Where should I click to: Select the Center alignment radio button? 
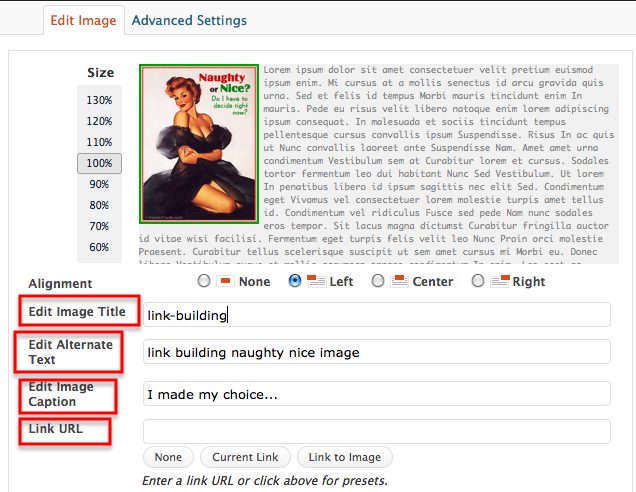(378, 281)
